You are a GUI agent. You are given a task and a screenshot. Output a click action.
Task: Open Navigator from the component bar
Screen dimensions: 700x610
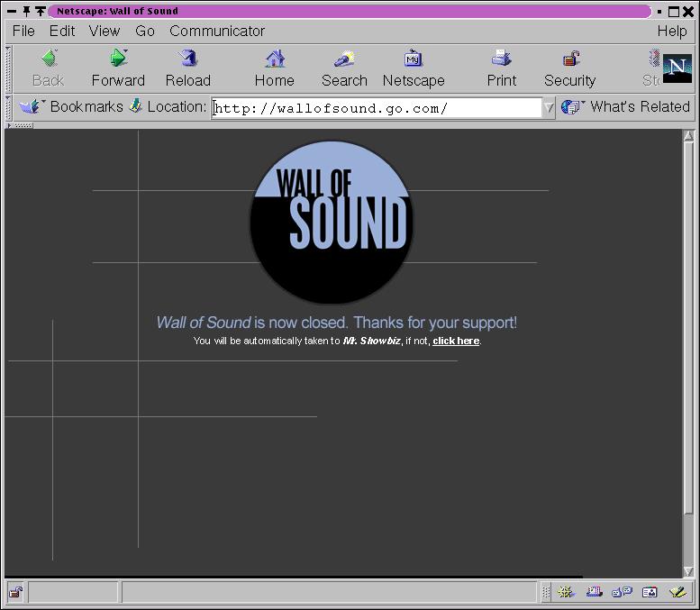pyautogui.click(x=566, y=593)
